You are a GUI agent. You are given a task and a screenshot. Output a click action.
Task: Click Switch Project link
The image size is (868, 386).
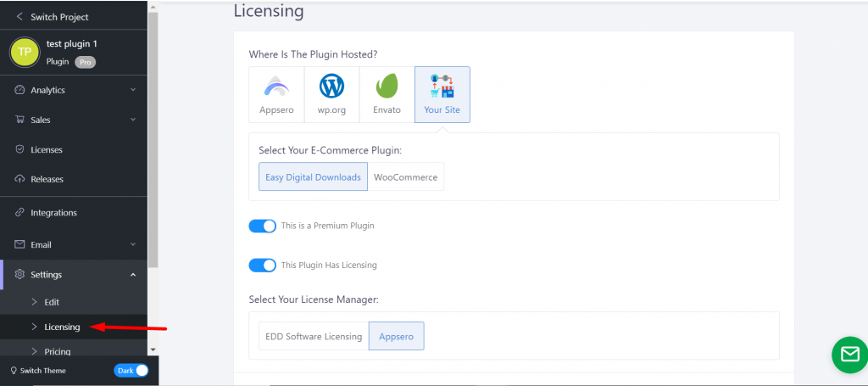point(59,17)
